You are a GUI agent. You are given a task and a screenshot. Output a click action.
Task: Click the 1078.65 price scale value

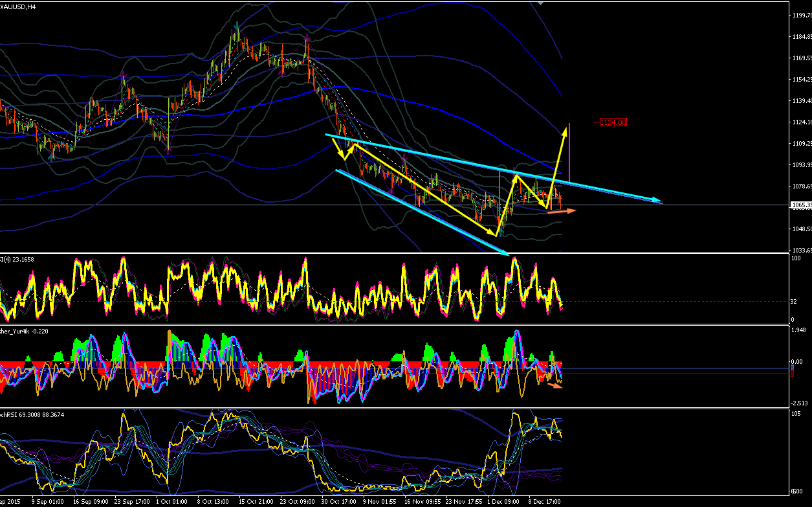tap(801, 186)
